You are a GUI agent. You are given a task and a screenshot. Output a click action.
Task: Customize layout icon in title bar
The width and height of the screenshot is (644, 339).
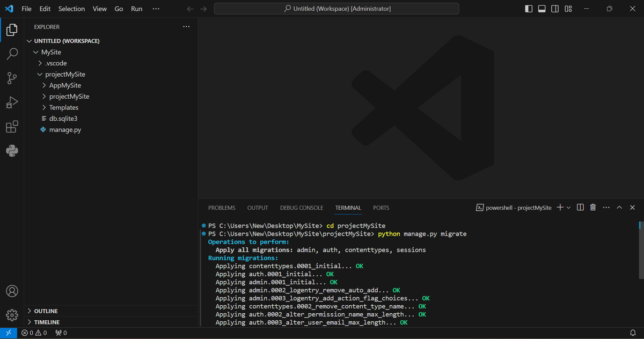pos(568,9)
